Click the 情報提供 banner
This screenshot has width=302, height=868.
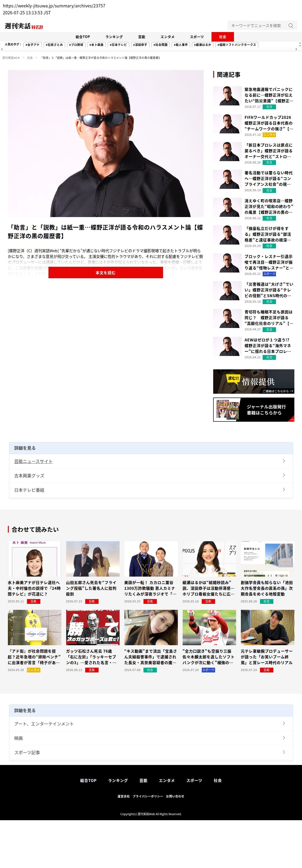(254, 382)
